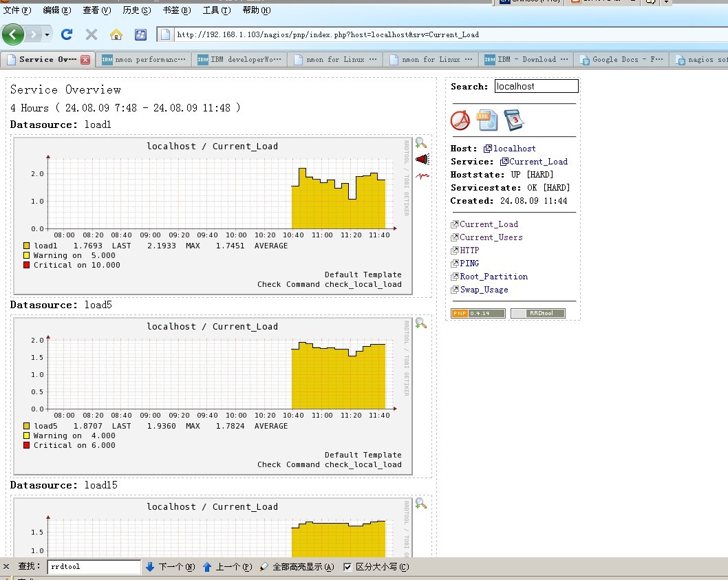Click the zoom magnifier icon for load5 graph

point(420,323)
